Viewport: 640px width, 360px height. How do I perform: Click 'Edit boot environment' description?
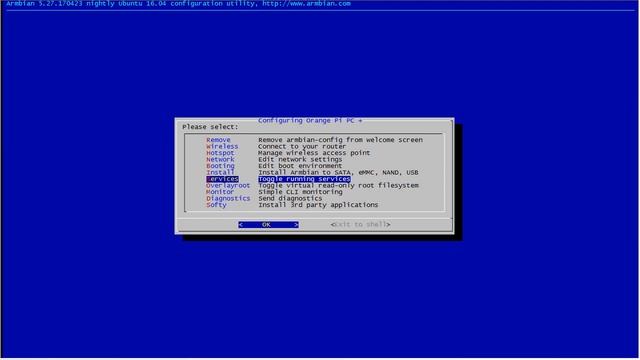(300, 166)
